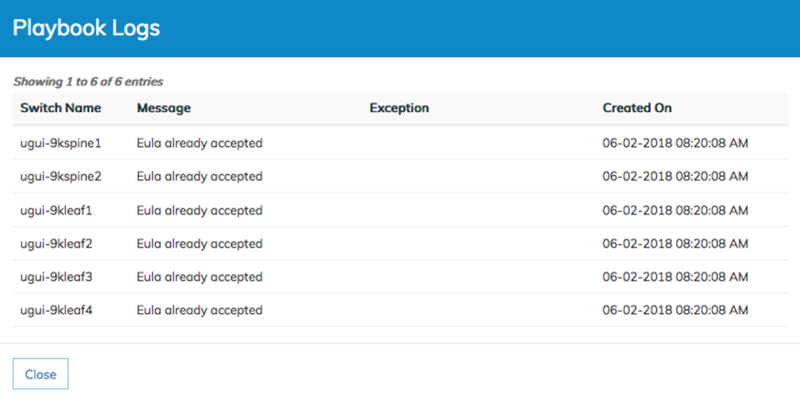Click message text for ugui-9kspine1
Image resolution: width=800 pixels, height=401 pixels.
[x=199, y=143]
